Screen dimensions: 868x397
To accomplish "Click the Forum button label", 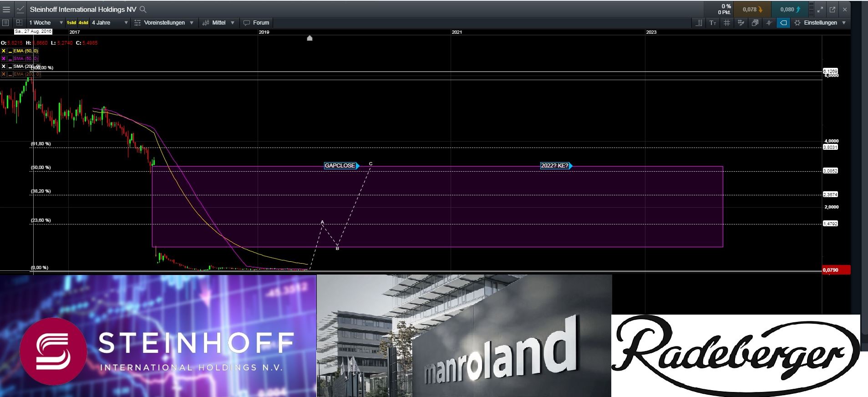I will (261, 23).
